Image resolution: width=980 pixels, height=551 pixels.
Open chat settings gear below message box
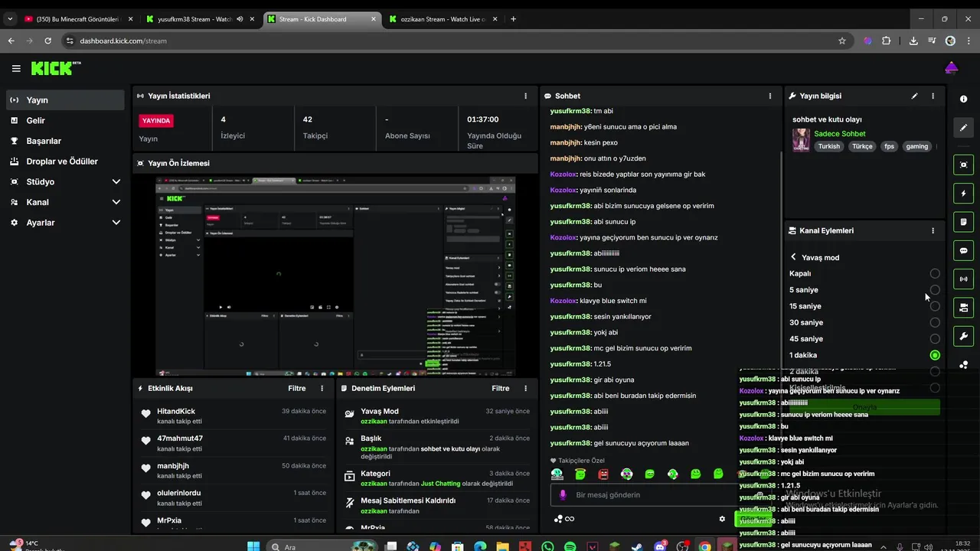pos(721,519)
